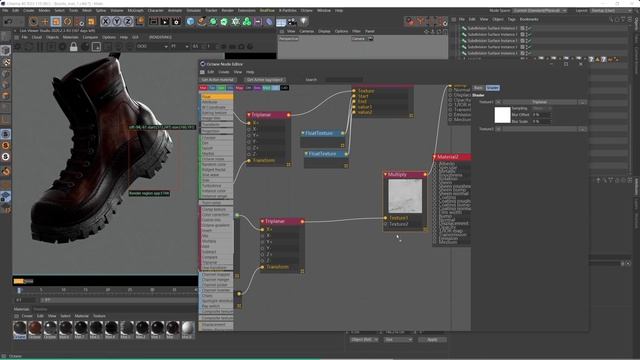Screen dimensions: 640x360
Task: Collapse the upper Triplanar node
Action: coord(249,115)
